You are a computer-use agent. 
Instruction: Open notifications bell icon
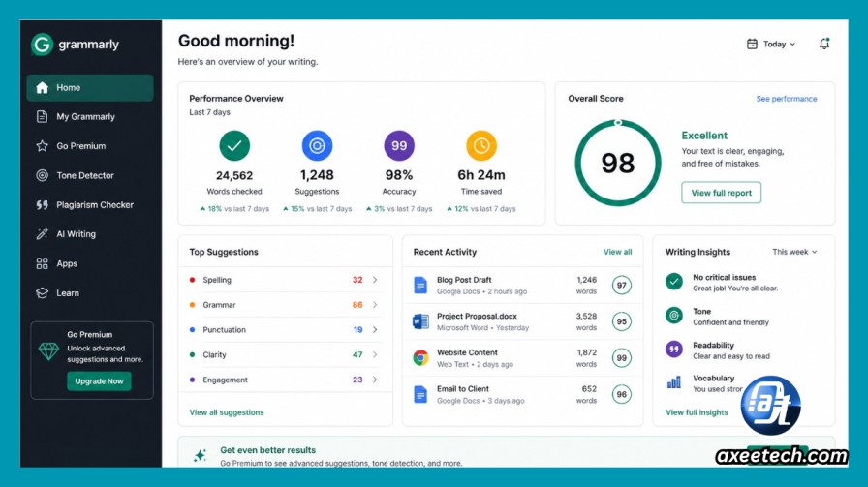(x=824, y=44)
